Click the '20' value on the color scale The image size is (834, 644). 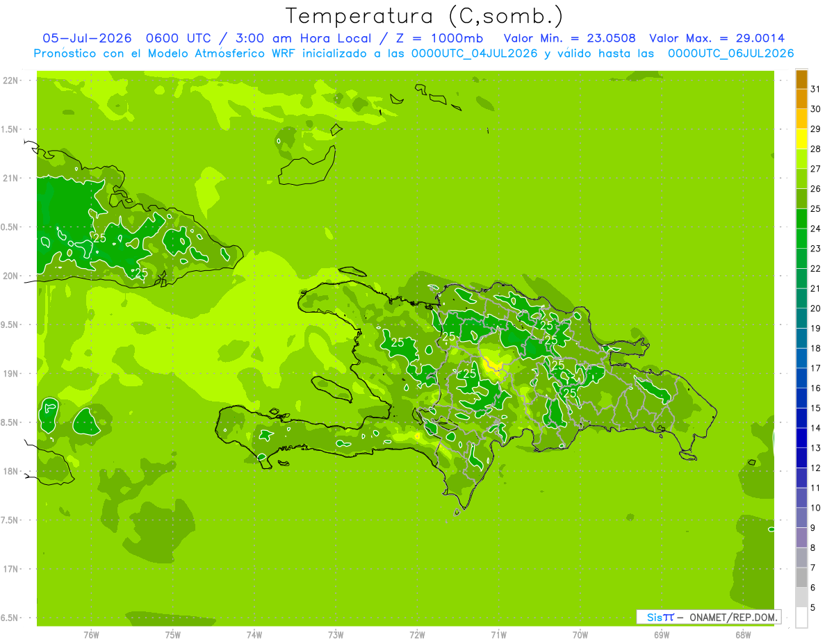[x=815, y=308]
